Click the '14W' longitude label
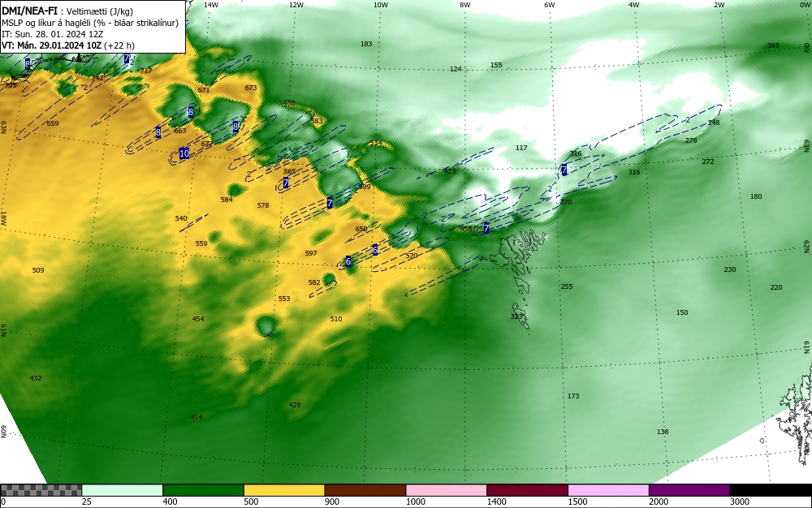Image resolution: width=812 pixels, height=508 pixels. pyautogui.click(x=211, y=5)
